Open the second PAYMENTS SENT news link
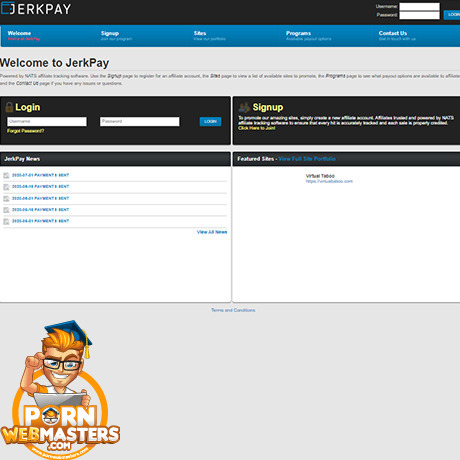 coord(40,186)
